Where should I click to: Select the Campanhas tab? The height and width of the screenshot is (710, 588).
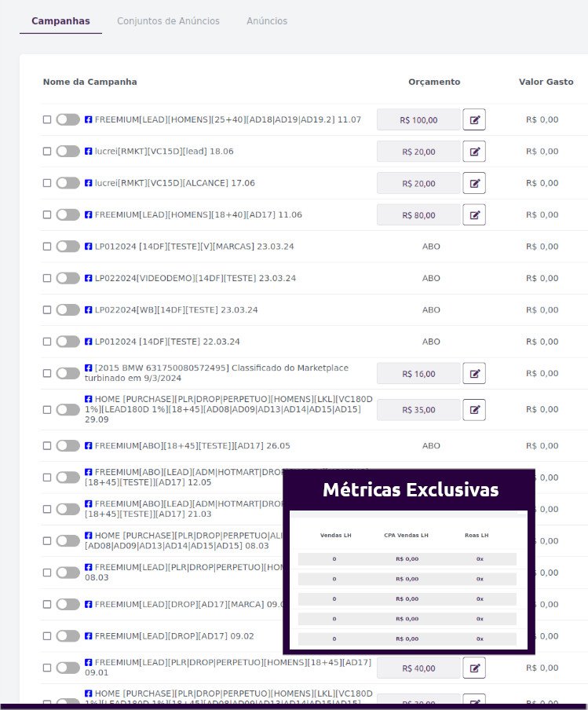(x=60, y=21)
